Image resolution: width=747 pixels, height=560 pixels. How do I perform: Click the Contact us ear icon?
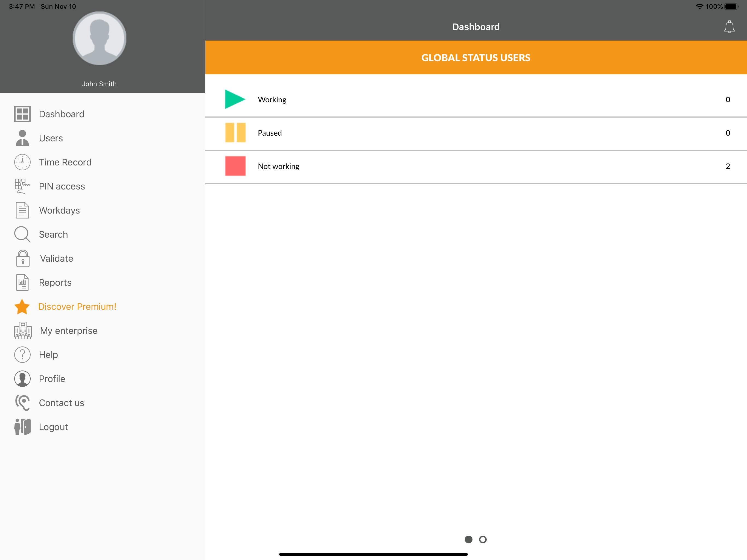(22, 403)
